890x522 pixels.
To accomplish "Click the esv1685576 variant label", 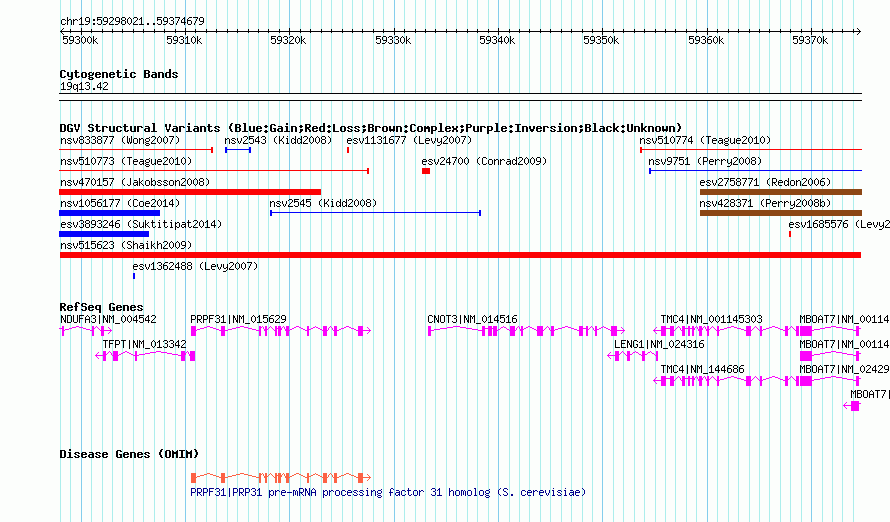I will click(x=839, y=224).
